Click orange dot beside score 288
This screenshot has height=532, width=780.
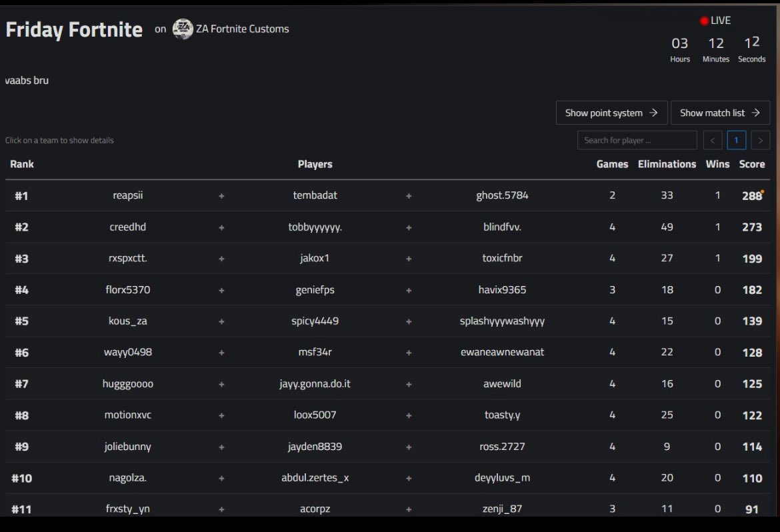pos(762,191)
